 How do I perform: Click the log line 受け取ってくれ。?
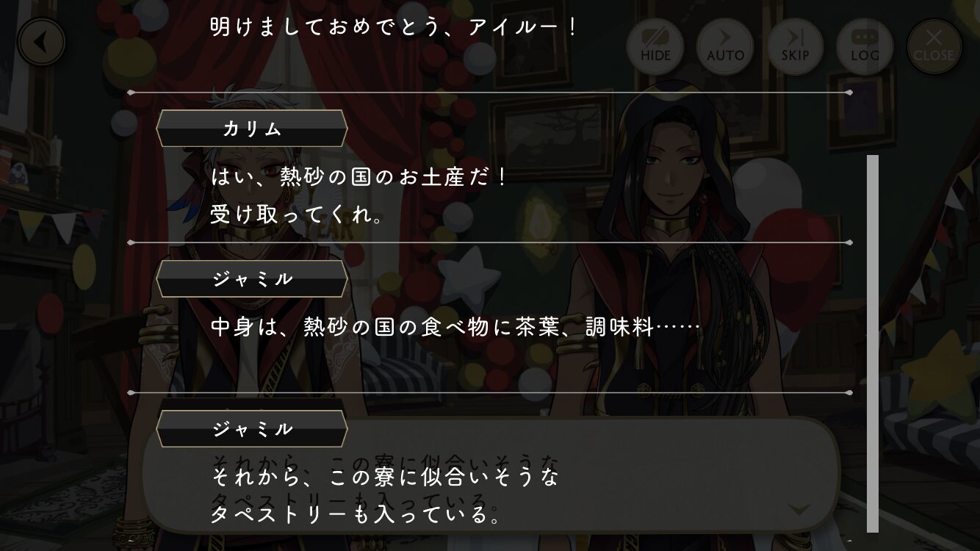click(x=298, y=215)
